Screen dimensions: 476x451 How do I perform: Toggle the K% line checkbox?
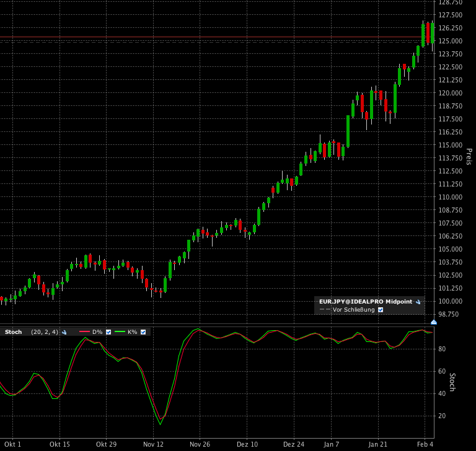(x=143, y=332)
